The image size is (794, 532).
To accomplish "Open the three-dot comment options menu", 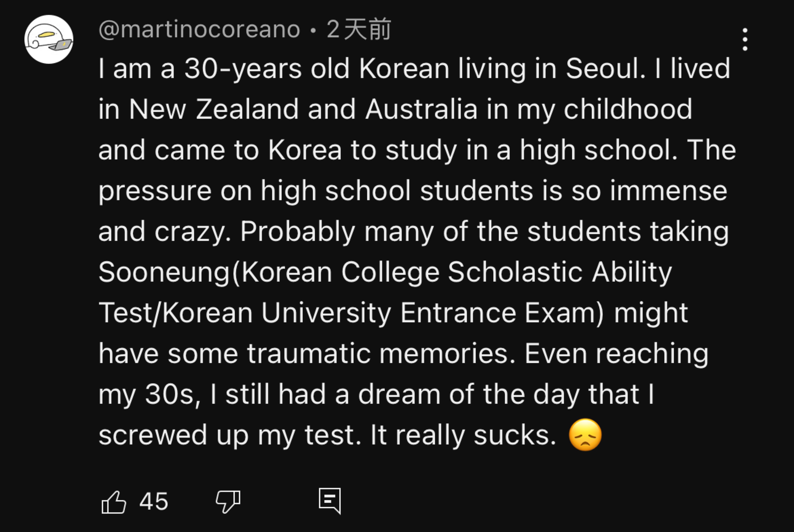I will pyautogui.click(x=745, y=39).
